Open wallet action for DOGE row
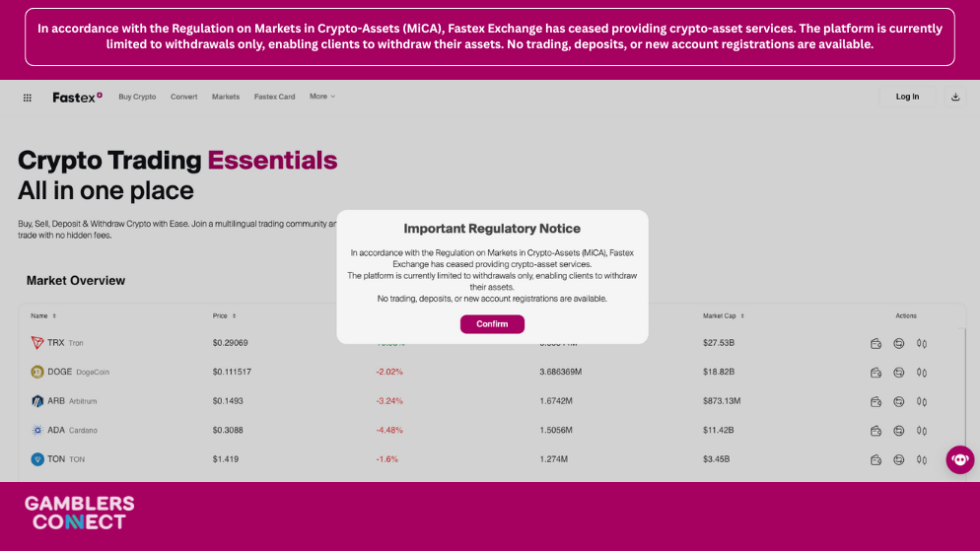The image size is (980, 551). point(875,373)
